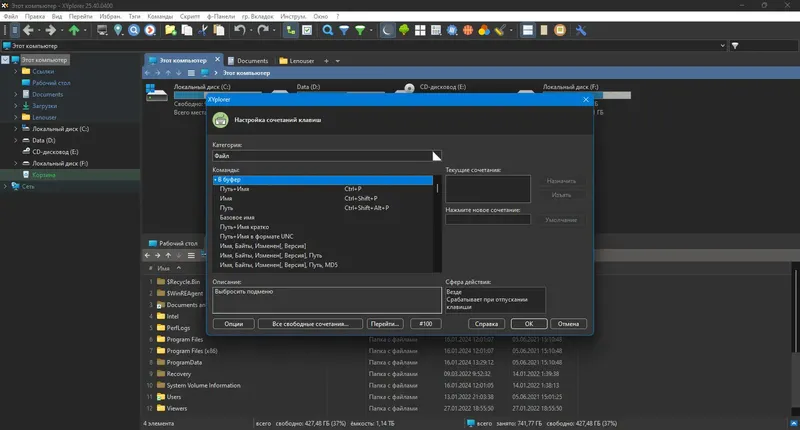Click the Back arrow in main toolbar
Viewport: 800px width, 430px height.
point(28,31)
